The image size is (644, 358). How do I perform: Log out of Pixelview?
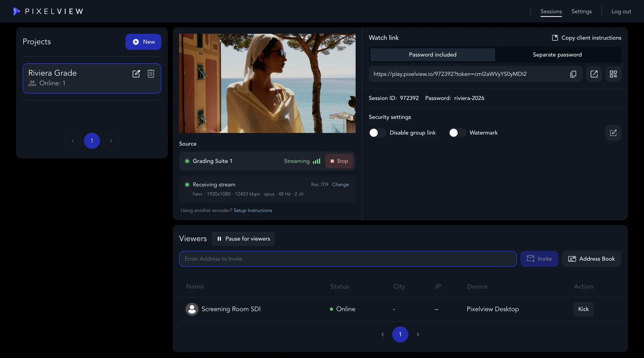tap(621, 11)
